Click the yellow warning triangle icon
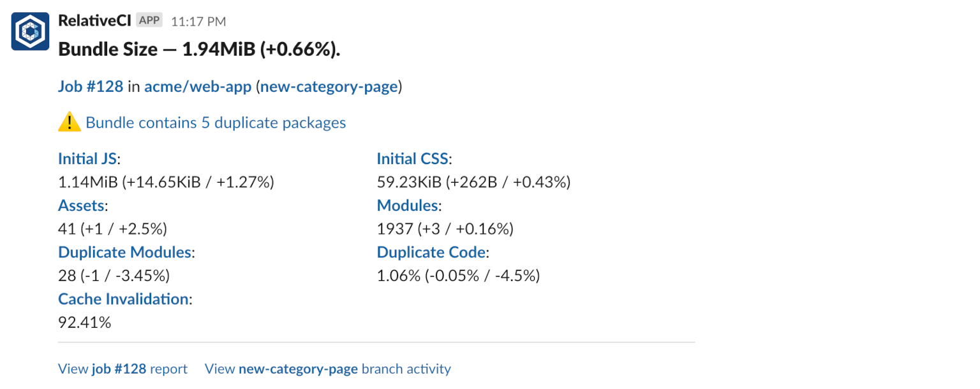The image size is (980, 389). coord(69,123)
